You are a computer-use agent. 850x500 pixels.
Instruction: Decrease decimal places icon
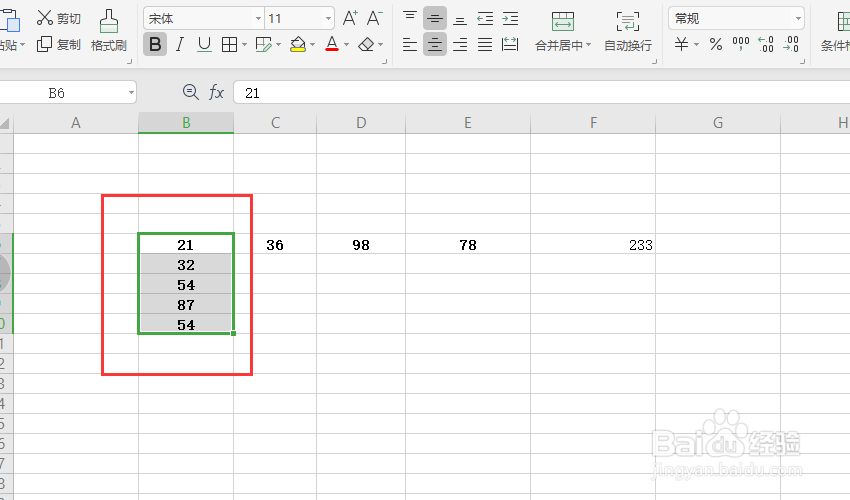[x=791, y=44]
